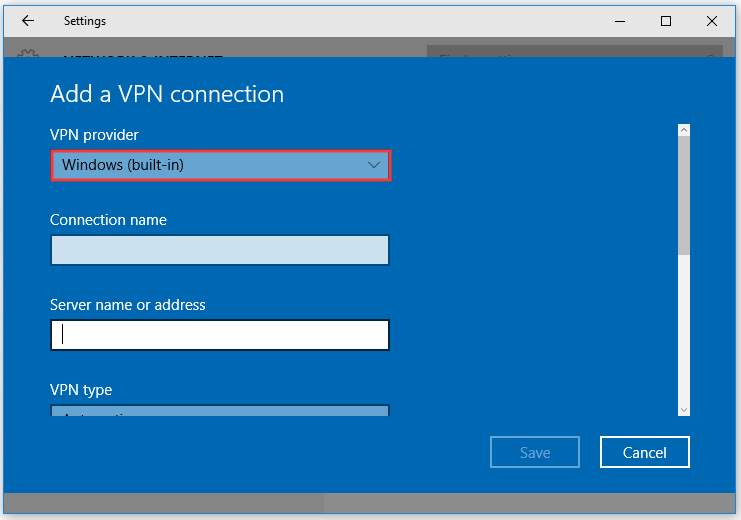Go back using the Settings back arrow
Viewport: 741px width, 520px height.
pyautogui.click(x=28, y=21)
